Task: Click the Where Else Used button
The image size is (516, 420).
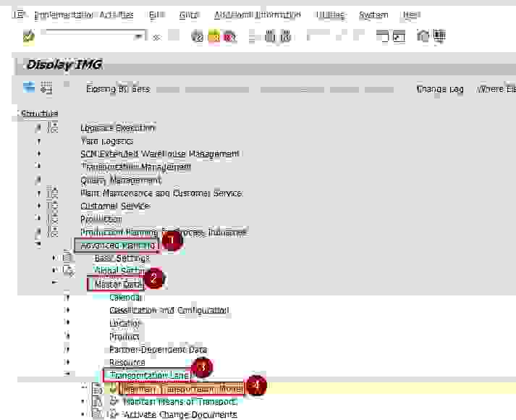Action: coord(496,89)
